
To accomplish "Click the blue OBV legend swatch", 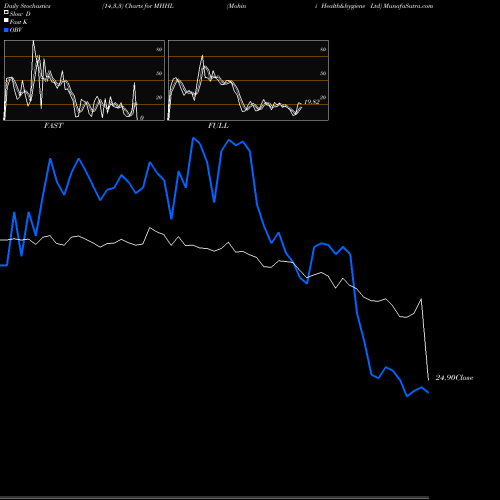I will 6,30.
